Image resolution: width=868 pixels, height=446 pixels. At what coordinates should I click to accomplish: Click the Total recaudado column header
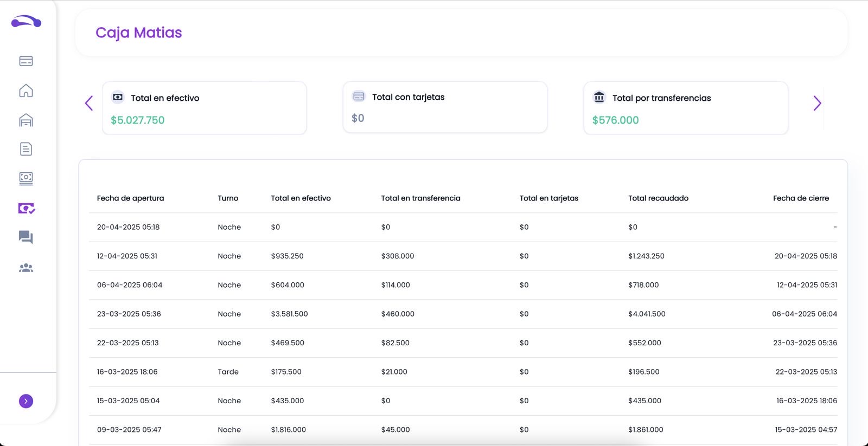(658, 198)
